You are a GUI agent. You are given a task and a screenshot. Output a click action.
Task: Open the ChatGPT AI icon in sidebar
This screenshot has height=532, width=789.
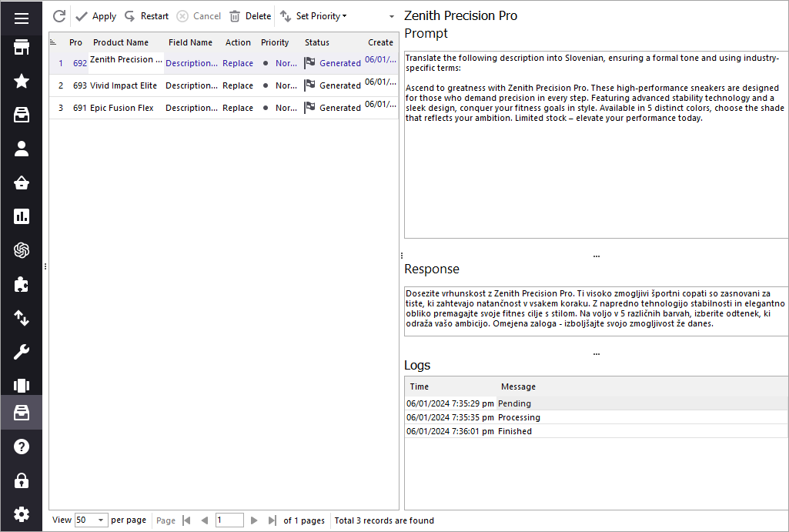[x=21, y=250]
